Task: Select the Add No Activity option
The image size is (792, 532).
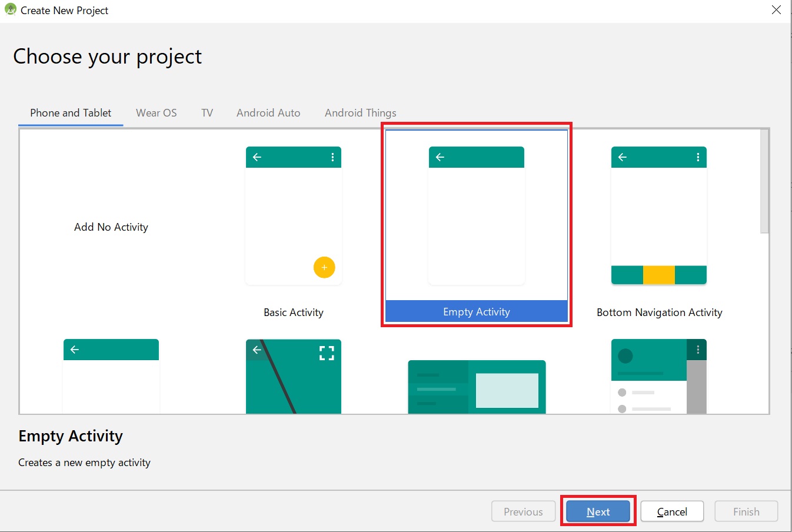Action: point(111,227)
